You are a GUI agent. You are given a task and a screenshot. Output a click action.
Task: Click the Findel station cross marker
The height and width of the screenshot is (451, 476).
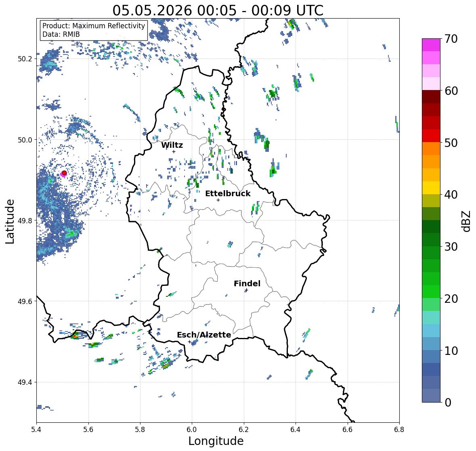tap(247, 290)
